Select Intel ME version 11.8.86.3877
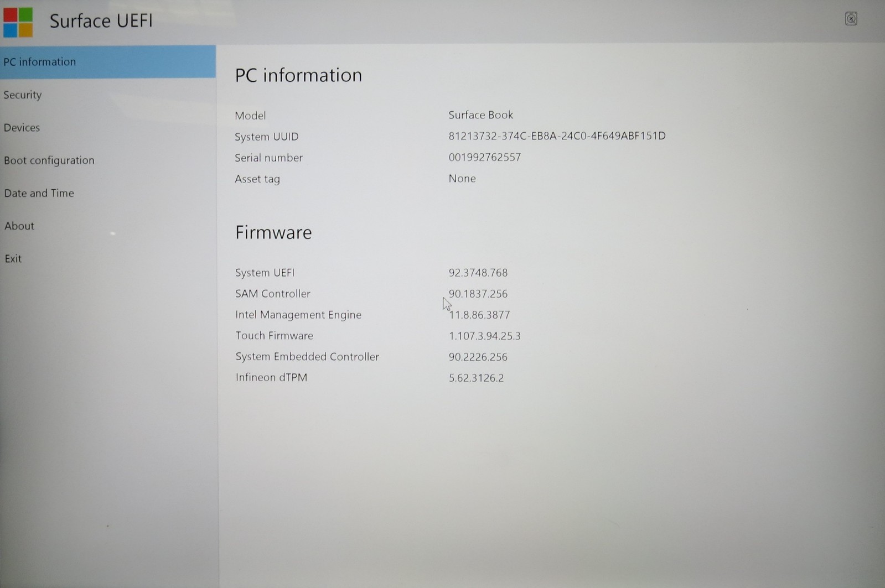This screenshot has width=885, height=588. [479, 315]
